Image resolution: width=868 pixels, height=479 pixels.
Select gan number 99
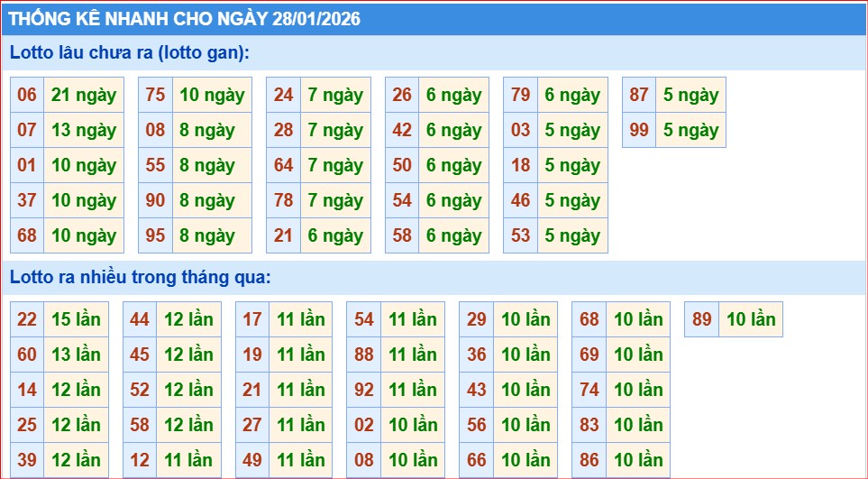click(x=639, y=130)
